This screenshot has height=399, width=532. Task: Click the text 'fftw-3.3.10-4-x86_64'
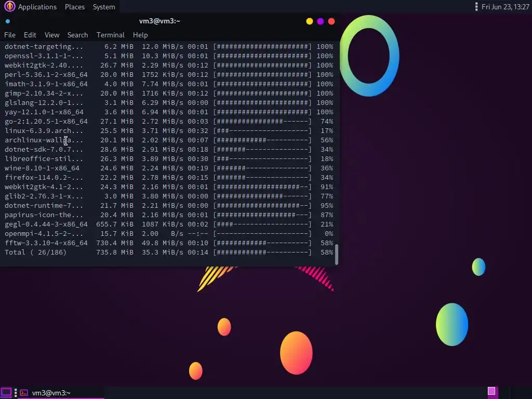click(46, 243)
